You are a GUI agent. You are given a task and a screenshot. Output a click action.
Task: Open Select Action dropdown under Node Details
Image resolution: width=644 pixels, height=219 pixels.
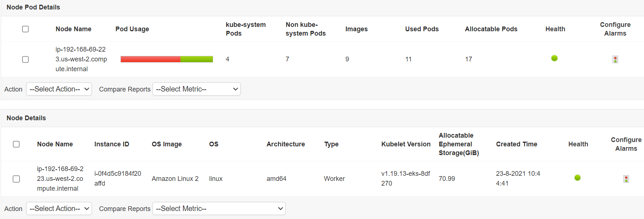pos(59,208)
